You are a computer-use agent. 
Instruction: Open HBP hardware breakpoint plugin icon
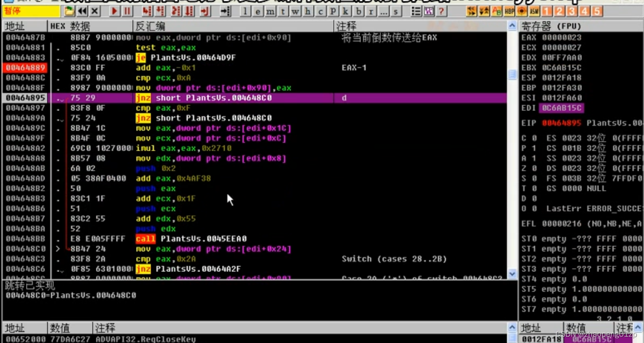click(509, 11)
